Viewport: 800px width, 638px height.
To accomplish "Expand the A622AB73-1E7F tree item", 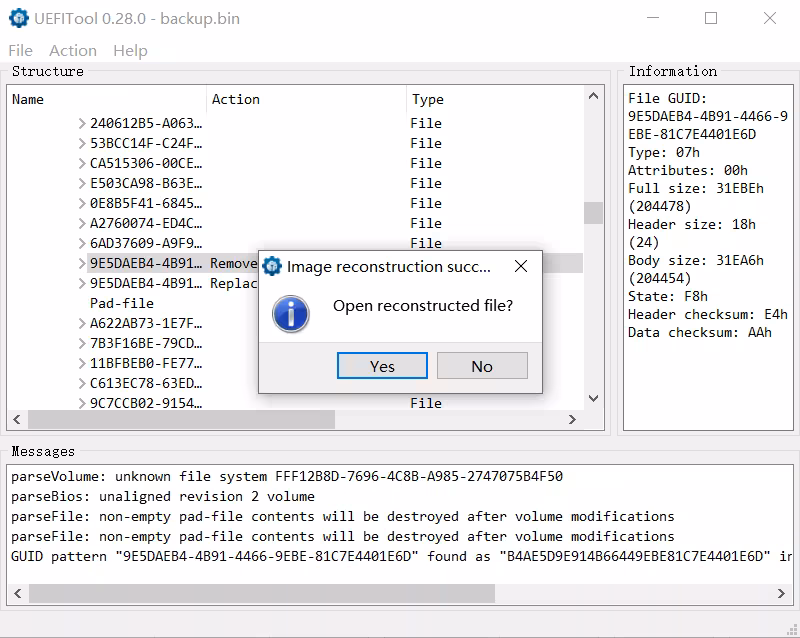I will pos(82,324).
